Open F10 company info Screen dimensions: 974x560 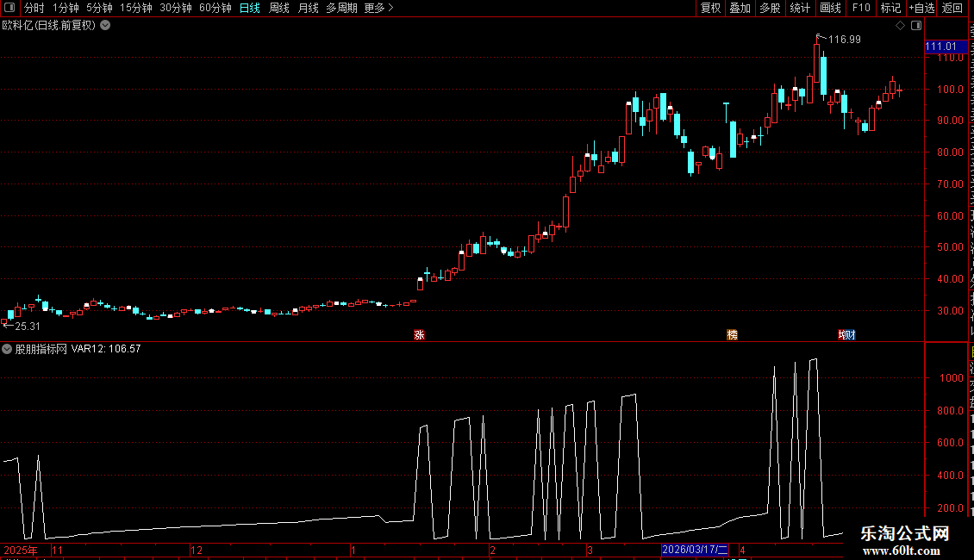point(861,8)
